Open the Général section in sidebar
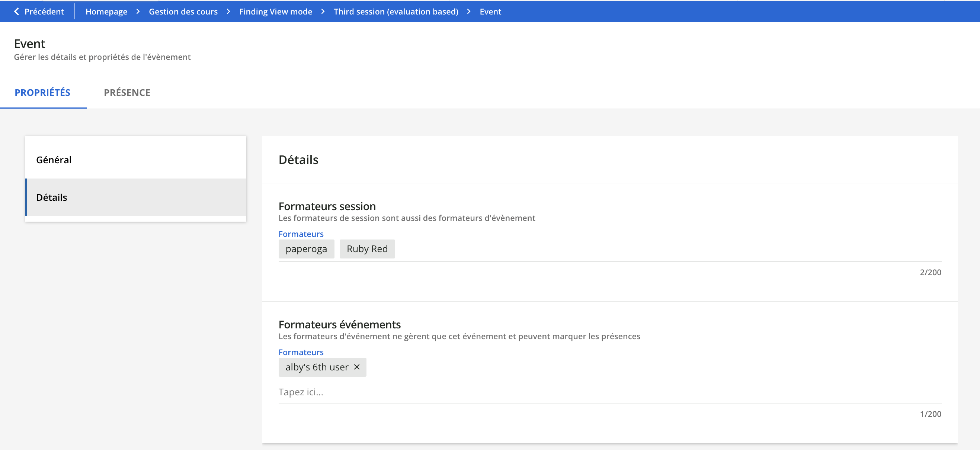Viewport: 980px width, 450px height. coord(135,160)
